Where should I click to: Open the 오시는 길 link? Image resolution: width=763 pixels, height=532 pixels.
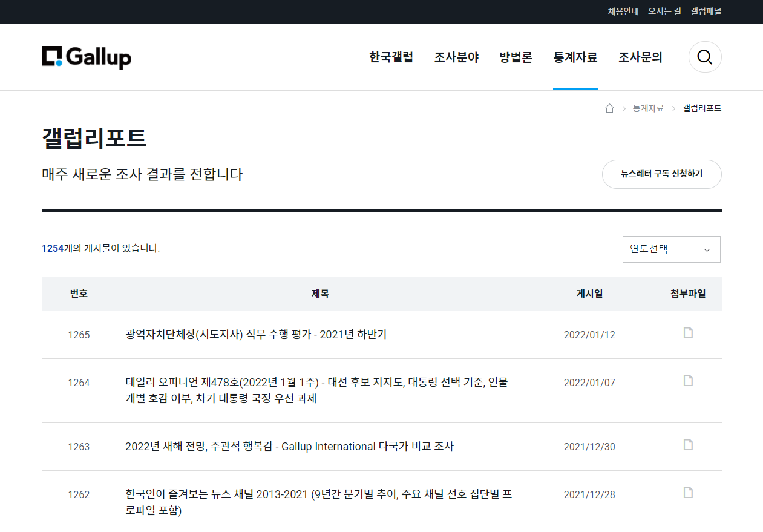(x=664, y=11)
